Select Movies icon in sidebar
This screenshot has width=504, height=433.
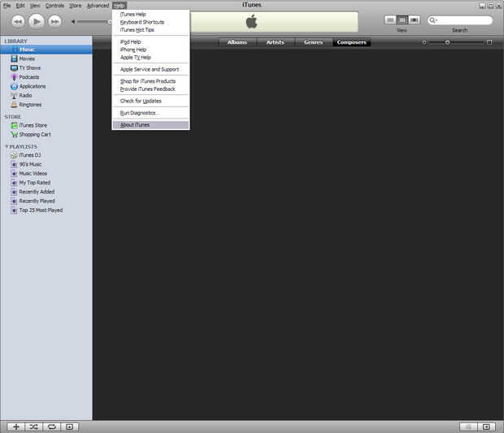(x=14, y=58)
